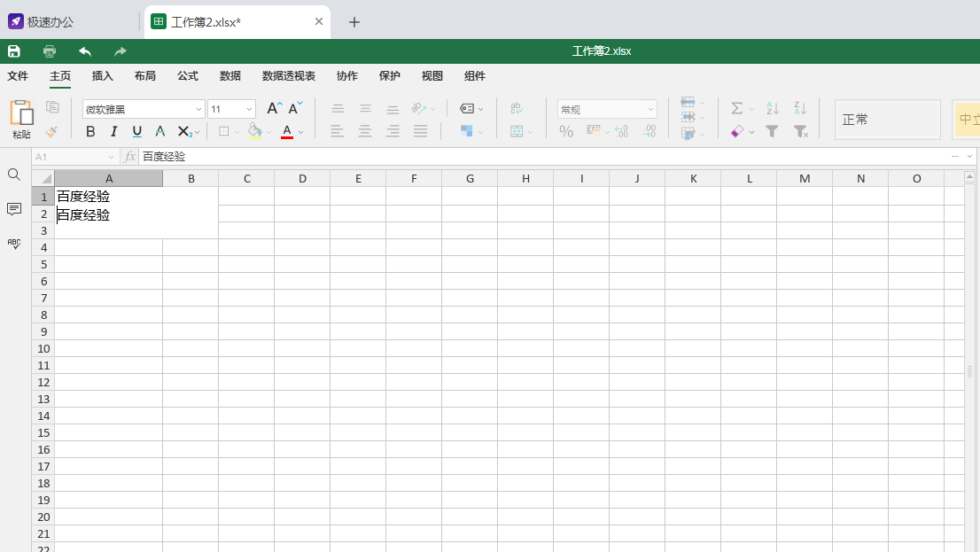Open a new document tab with plus
980x552 pixels.
pos(354,22)
